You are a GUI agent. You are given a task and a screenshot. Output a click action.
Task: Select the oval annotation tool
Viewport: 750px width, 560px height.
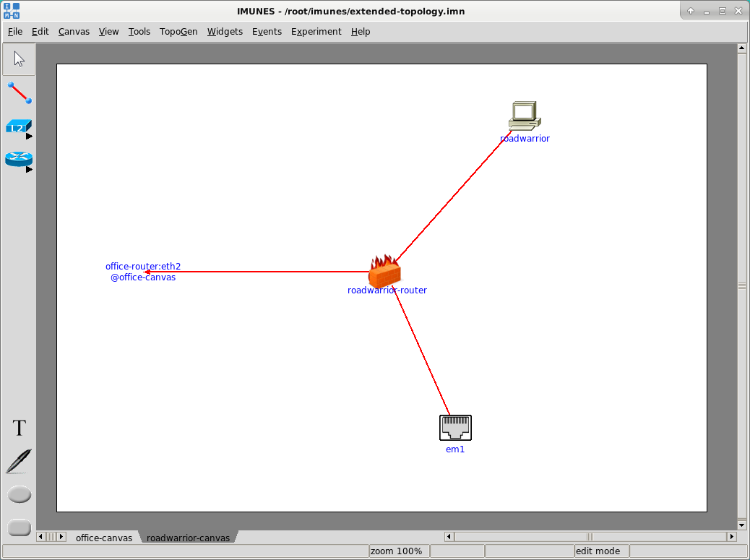20,494
